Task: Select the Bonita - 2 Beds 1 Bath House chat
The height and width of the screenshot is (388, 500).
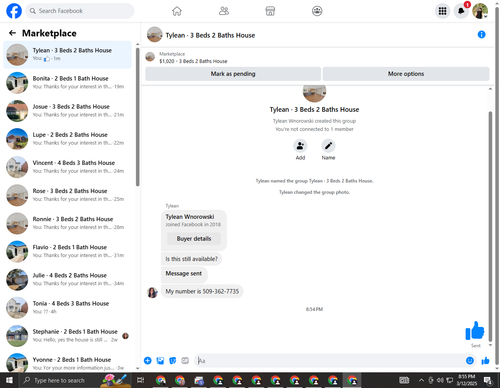Action: (x=67, y=82)
